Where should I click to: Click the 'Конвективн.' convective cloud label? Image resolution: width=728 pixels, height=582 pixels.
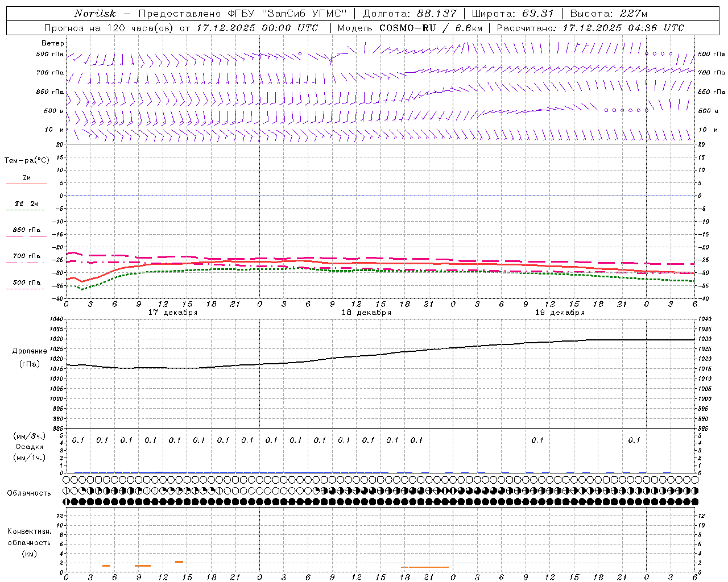[x=29, y=531]
